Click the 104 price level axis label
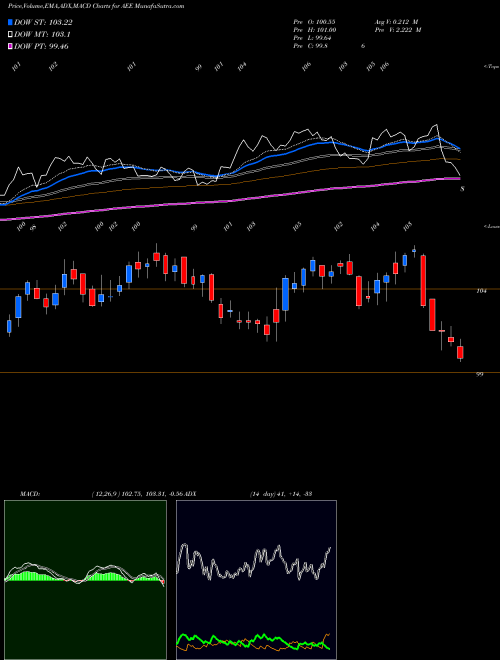500x660 pixels. click(481, 291)
